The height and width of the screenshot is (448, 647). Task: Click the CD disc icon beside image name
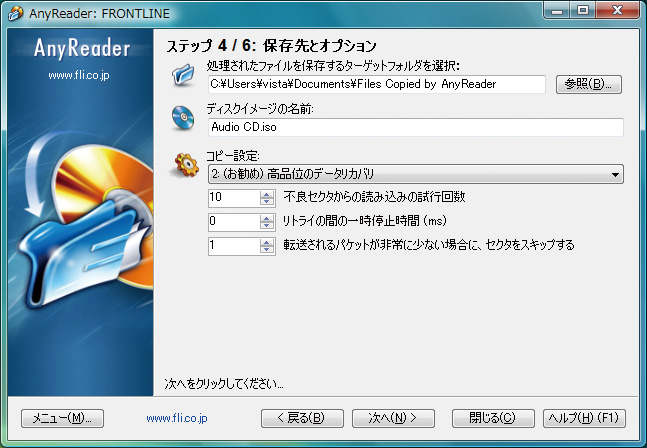tap(183, 118)
